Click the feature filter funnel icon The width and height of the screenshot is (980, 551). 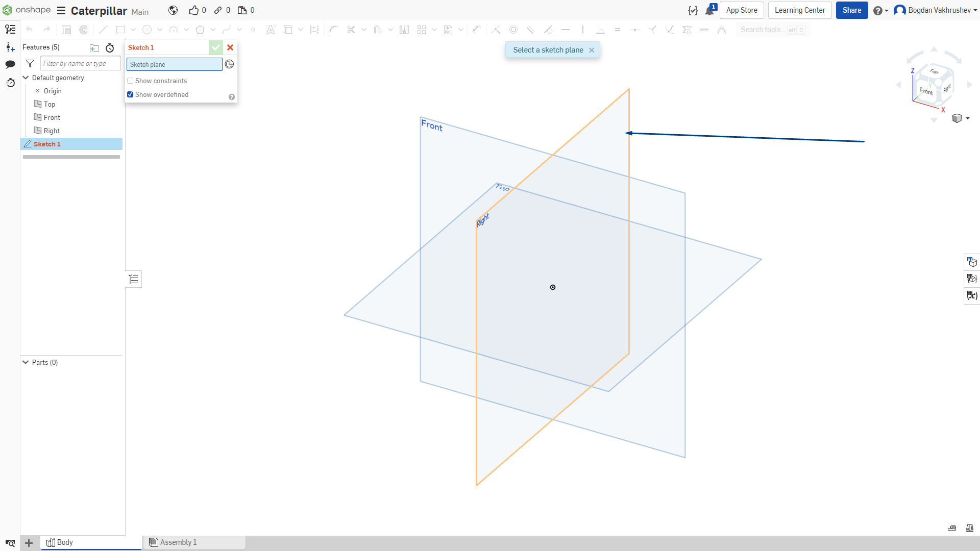30,64
